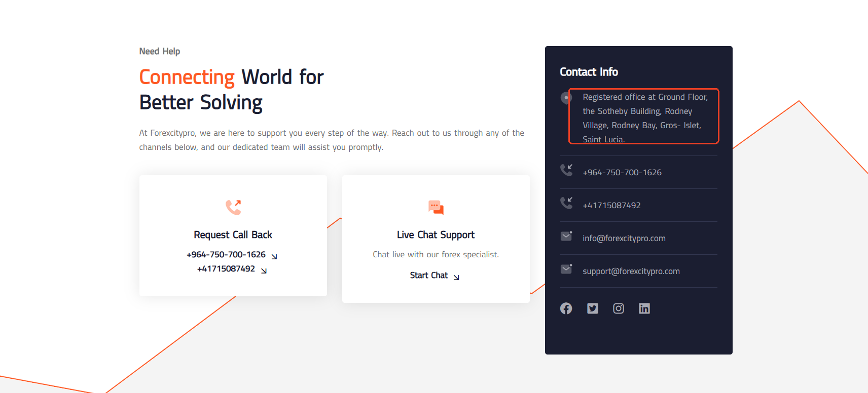Click the chat bubbles icon above Live Chat Support
Screen dimensions: 868x393
click(x=436, y=207)
